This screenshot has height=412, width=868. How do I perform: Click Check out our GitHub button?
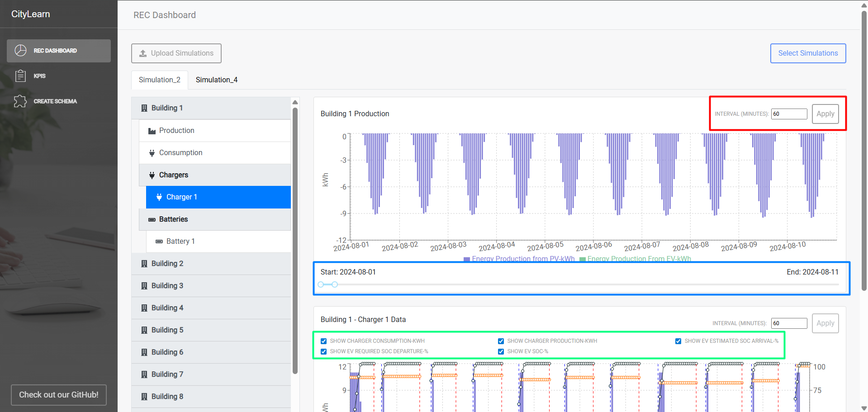(x=59, y=395)
